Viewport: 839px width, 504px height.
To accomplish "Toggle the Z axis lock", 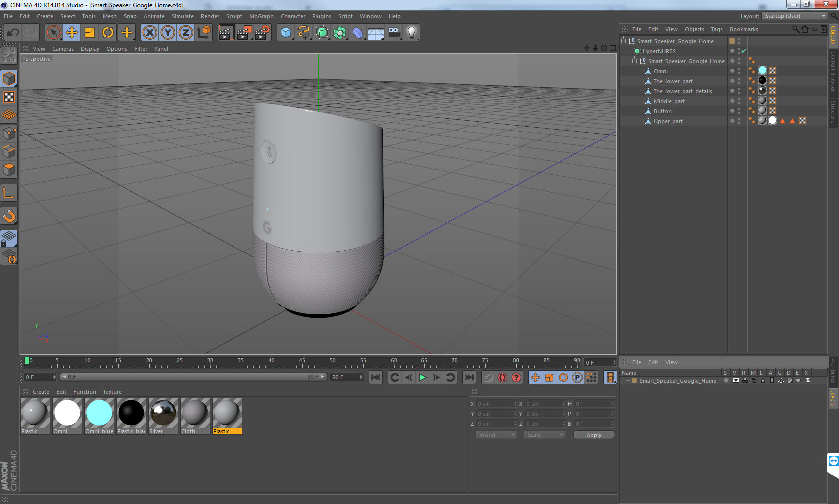I will coord(186,33).
